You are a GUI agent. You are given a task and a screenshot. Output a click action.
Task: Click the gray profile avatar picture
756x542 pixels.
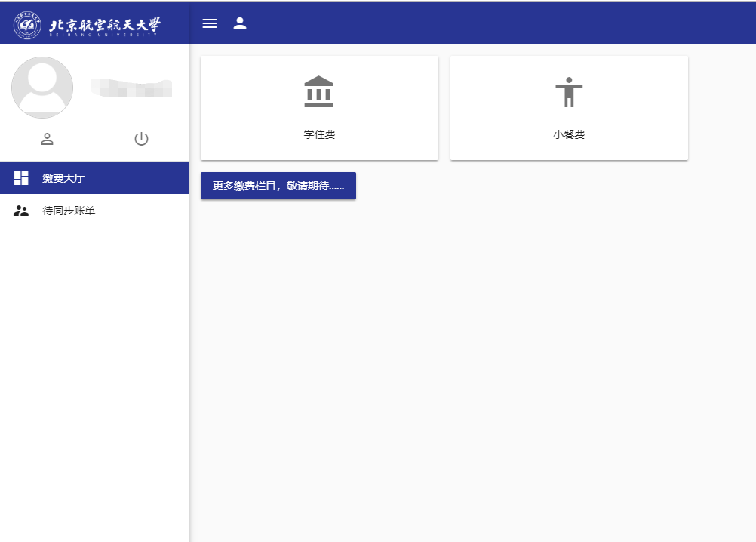pyautogui.click(x=42, y=88)
